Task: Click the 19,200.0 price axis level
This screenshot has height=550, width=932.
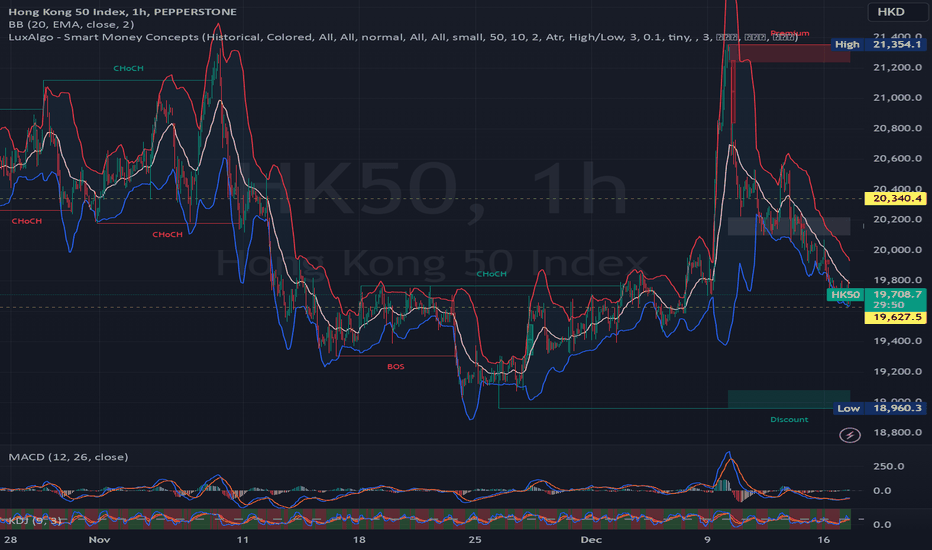Action: click(898, 372)
